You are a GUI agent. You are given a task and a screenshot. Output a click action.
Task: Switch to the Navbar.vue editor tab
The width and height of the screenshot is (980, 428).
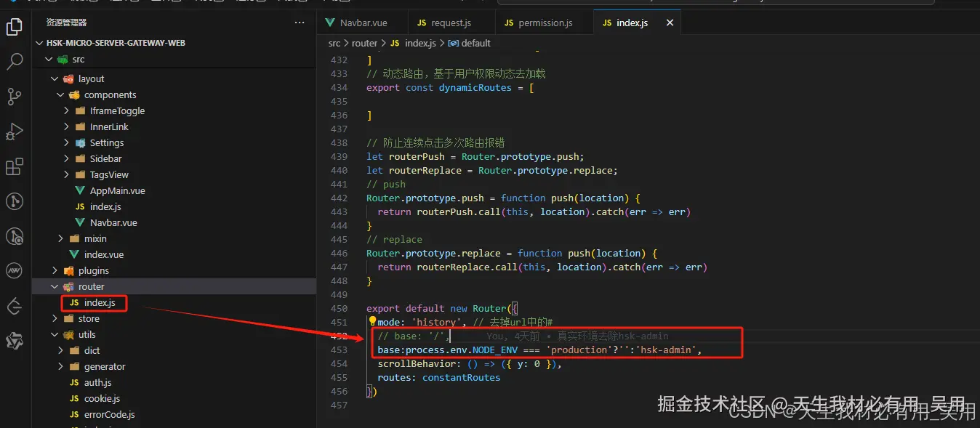361,23
